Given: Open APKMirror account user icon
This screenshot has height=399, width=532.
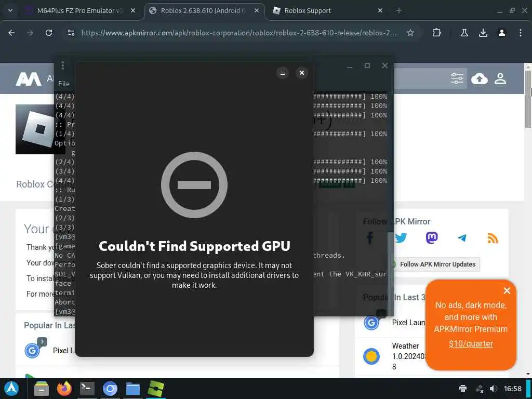Looking at the screenshot, I should (500, 79).
